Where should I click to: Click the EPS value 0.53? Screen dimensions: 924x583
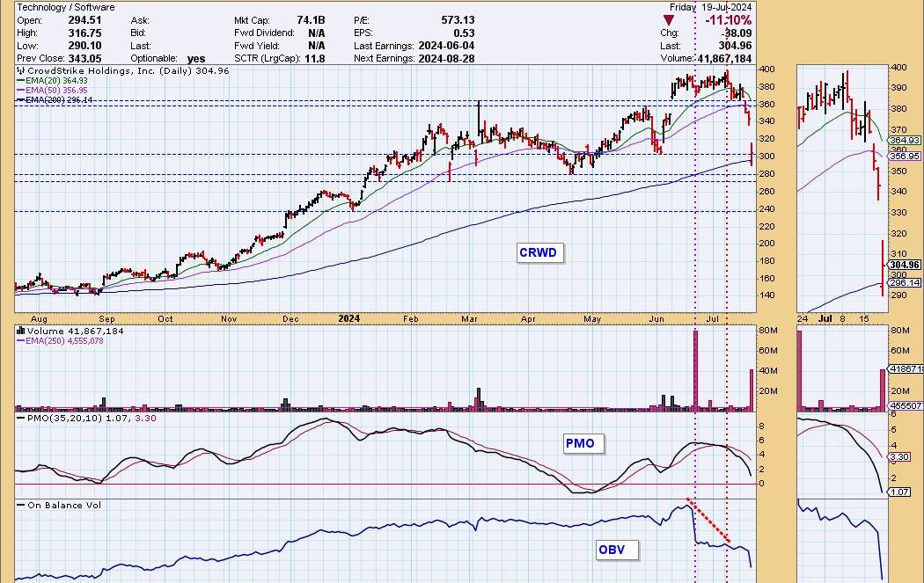coord(465,33)
